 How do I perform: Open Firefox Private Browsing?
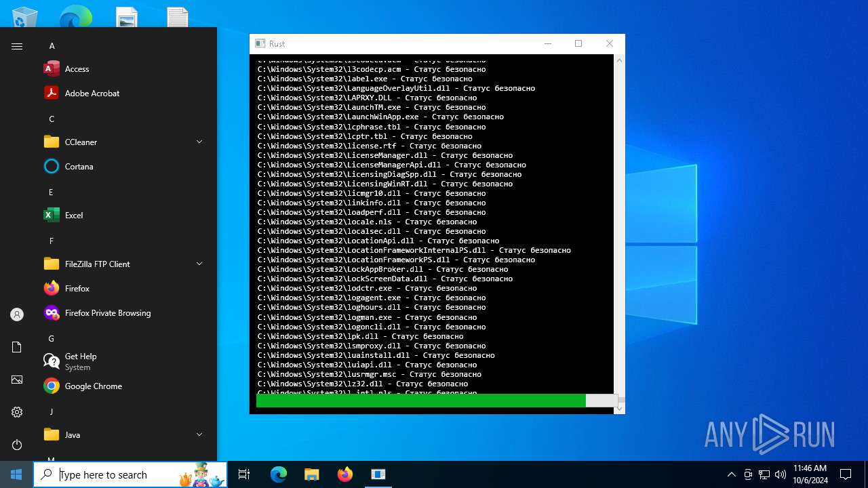pos(123,313)
